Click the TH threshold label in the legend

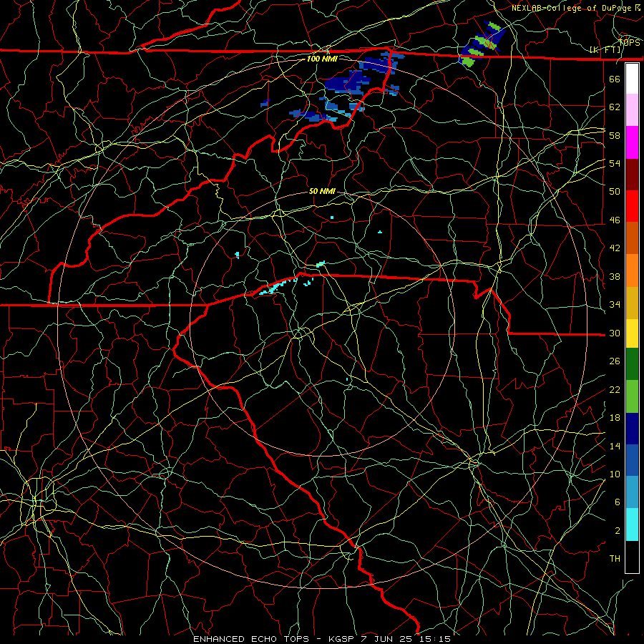pyautogui.click(x=615, y=559)
